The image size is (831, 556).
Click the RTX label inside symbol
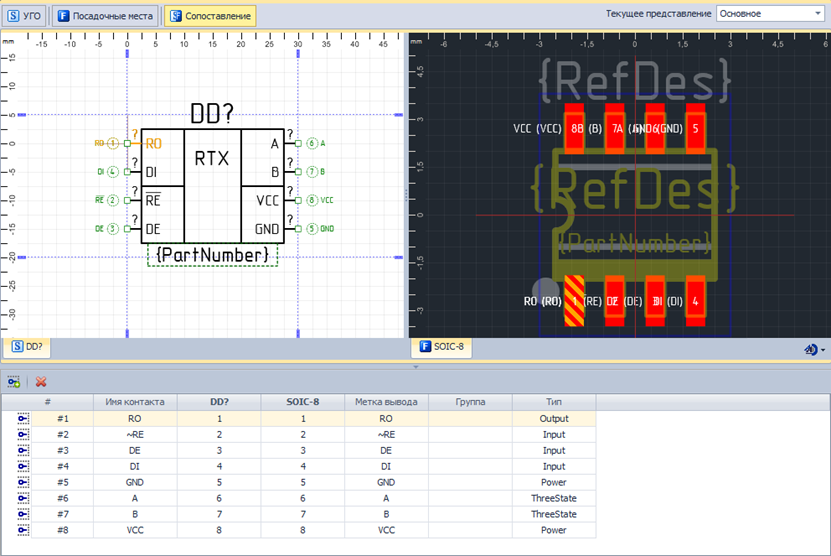(x=212, y=158)
